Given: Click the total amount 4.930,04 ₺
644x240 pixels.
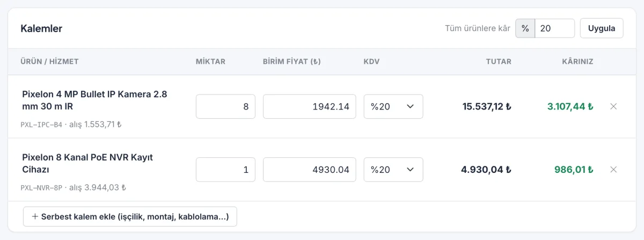Looking at the screenshot, I should click(486, 170).
